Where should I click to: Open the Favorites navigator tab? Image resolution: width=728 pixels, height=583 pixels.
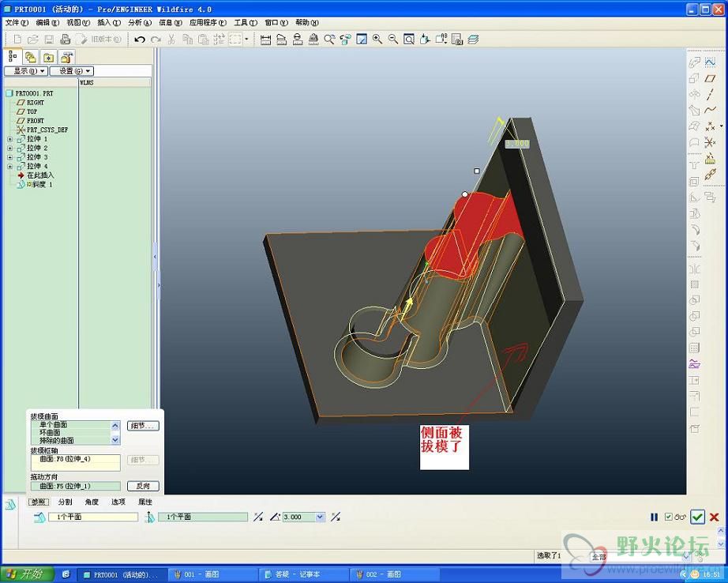(48, 57)
